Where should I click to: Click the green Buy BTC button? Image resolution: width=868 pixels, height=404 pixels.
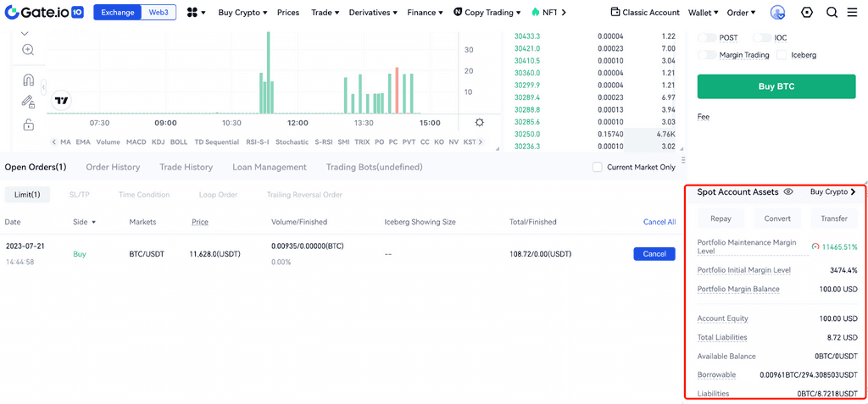coord(776,87)
